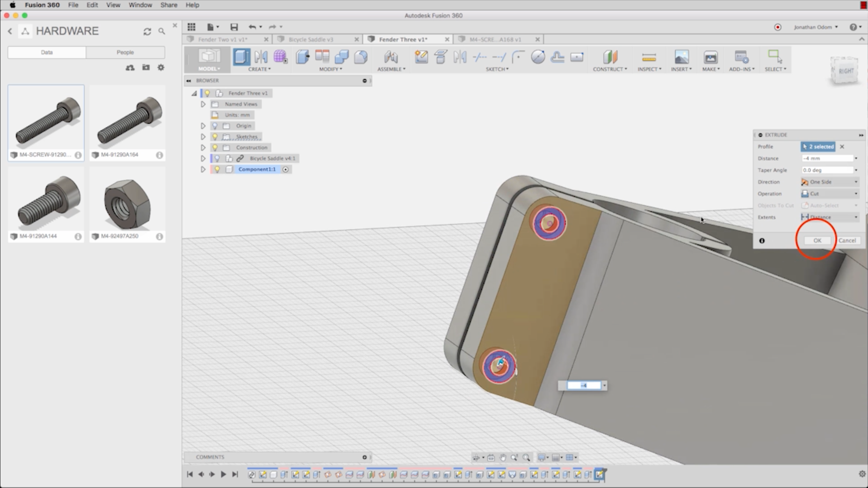
Task: Click Cancel in Extrude dialog
Action: click(847, 240)
